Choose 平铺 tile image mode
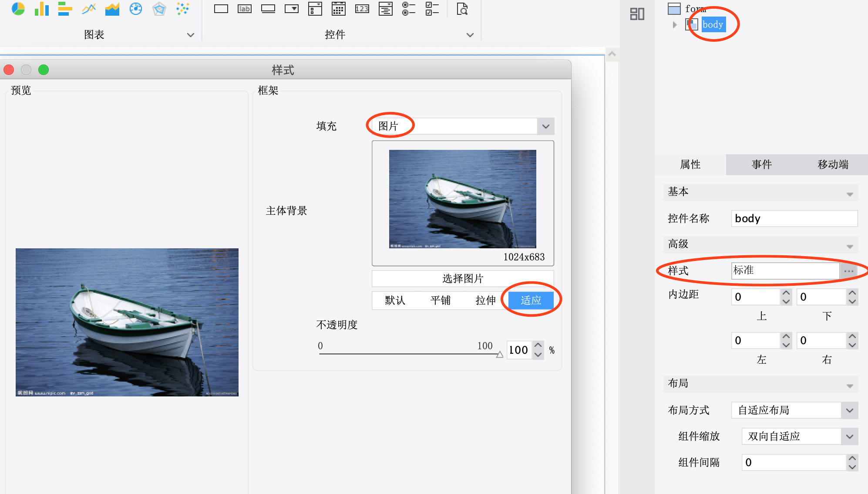 point(440,300)
